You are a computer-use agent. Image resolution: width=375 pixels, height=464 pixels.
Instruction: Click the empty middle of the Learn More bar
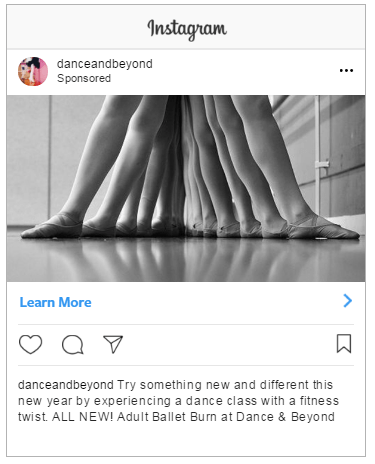217,302
